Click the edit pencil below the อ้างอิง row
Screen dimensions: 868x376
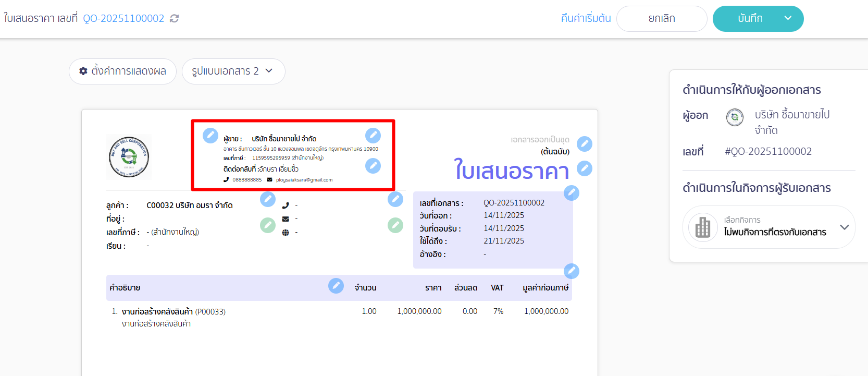click(x=572, y=271)
